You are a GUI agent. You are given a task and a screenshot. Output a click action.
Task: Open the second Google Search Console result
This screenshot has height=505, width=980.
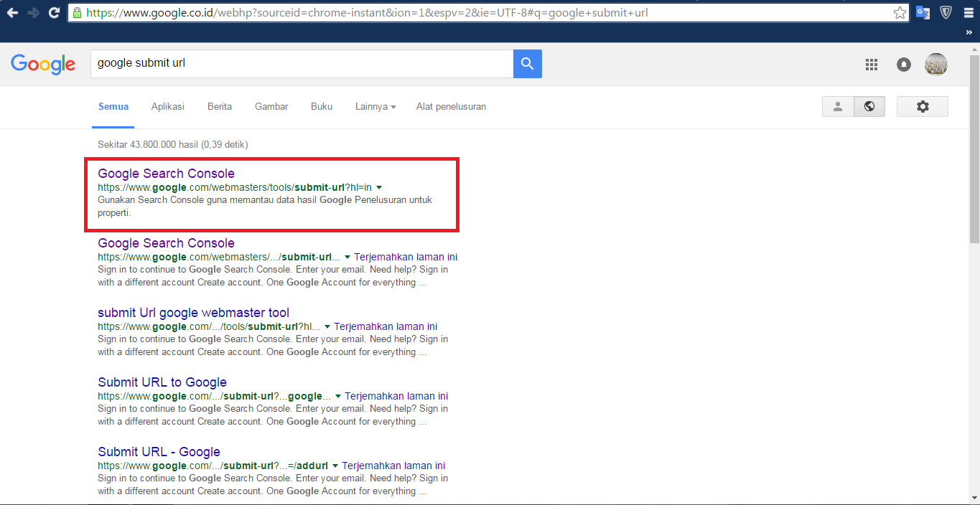point(166,243)
